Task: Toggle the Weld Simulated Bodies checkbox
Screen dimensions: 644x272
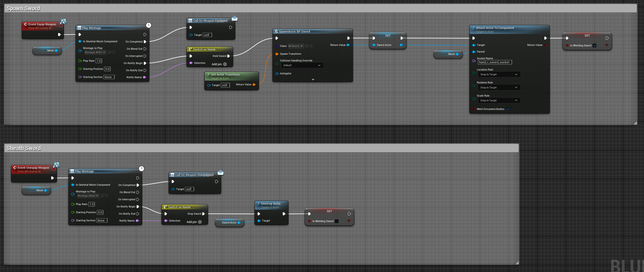Action: click(x=507, y=109)
